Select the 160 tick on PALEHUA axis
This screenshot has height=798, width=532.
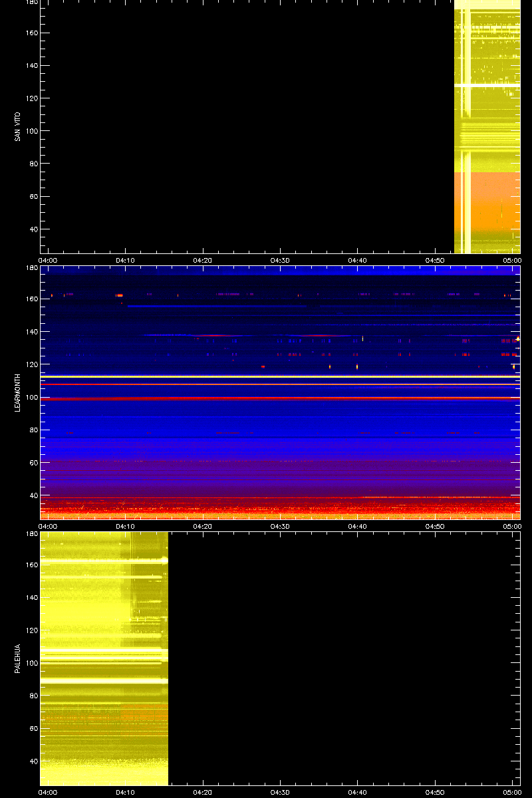[31, 565]
